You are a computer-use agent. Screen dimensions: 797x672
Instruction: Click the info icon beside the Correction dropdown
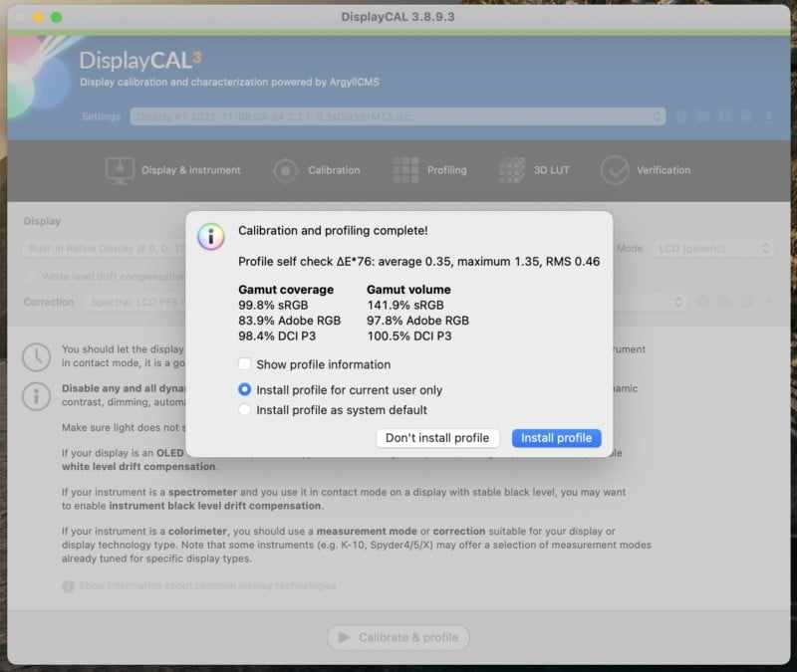point(703,302)
